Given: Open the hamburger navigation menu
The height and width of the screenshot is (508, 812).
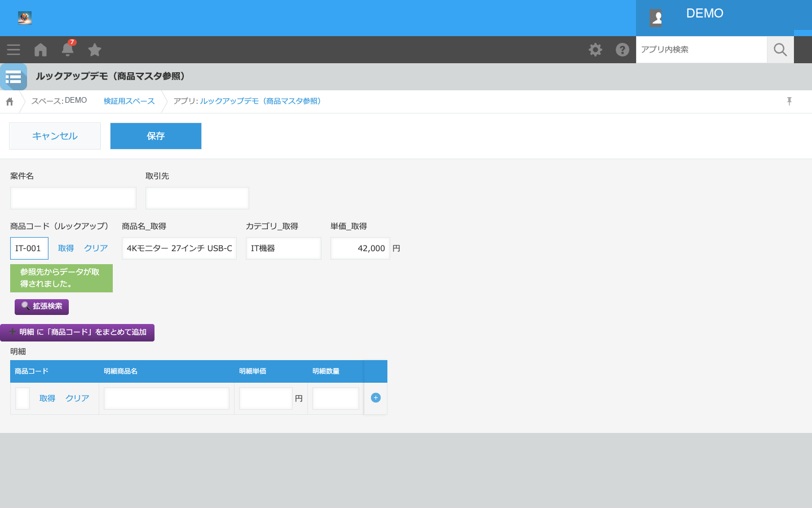Looking at the screenshot, I should (14, 50).
